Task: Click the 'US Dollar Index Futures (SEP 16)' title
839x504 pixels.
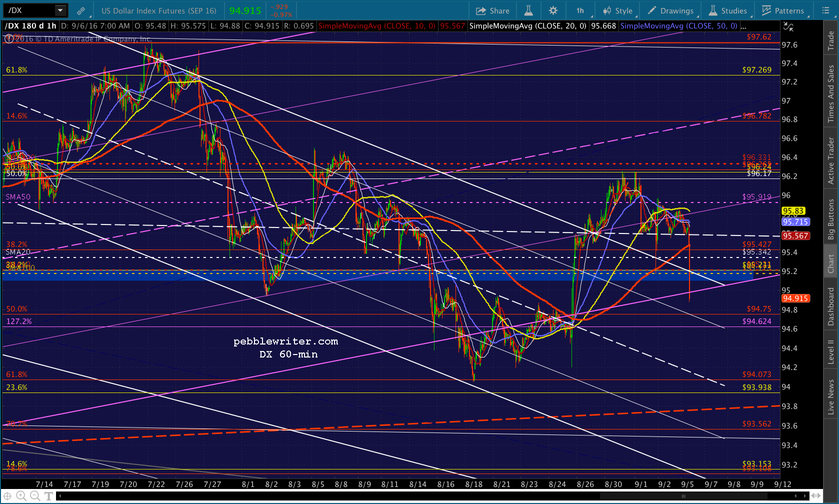Action: coord(159,10)
